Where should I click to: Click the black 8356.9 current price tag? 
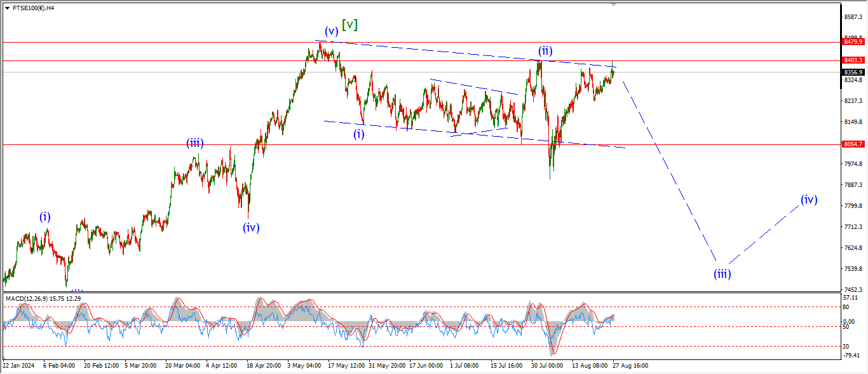853,73
